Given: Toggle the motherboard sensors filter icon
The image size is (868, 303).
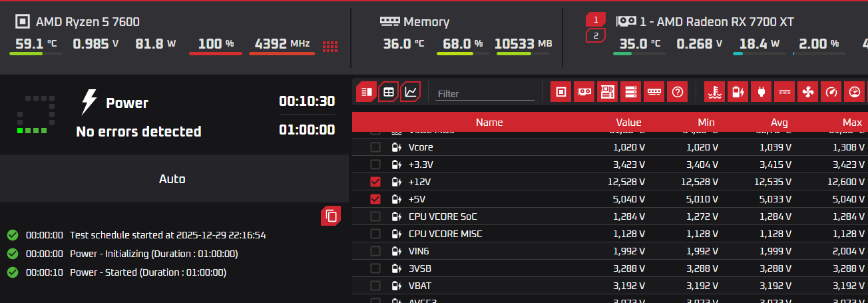Looking at the screenshot, I should click(607, 92).
